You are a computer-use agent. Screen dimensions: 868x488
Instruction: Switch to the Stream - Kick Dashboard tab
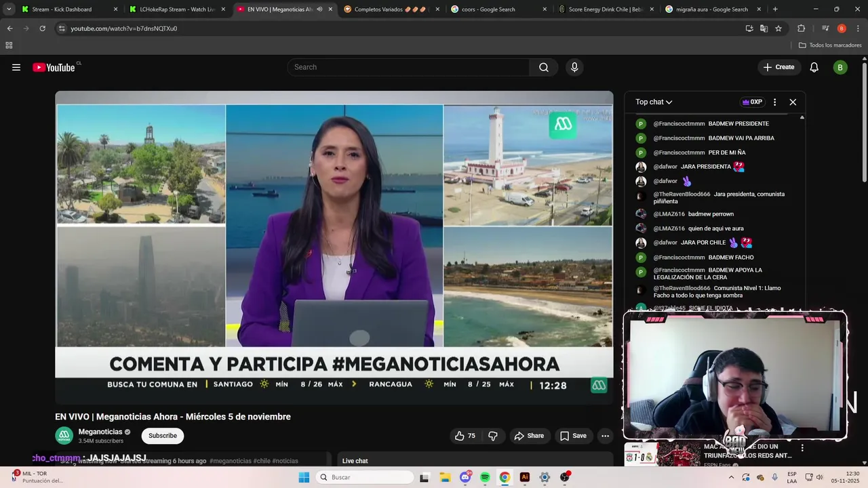pyautogui.click(x=69, y=9)
